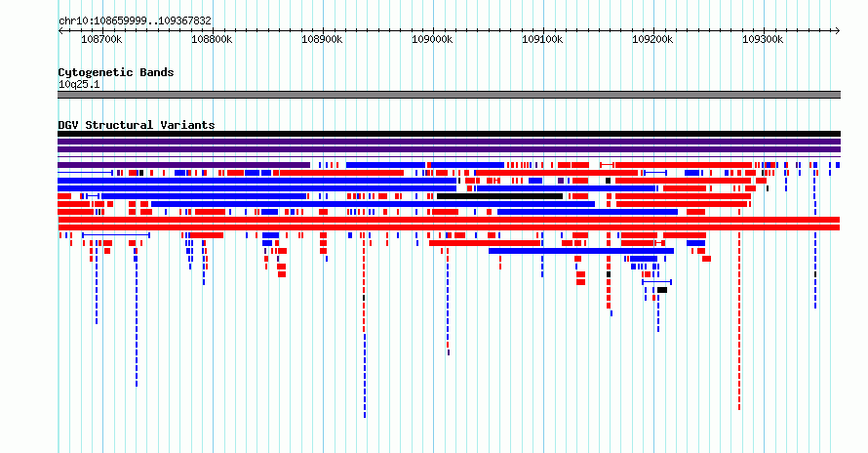Click the 108900k ruler label
The image size is (868, 453).
(322, 39)
